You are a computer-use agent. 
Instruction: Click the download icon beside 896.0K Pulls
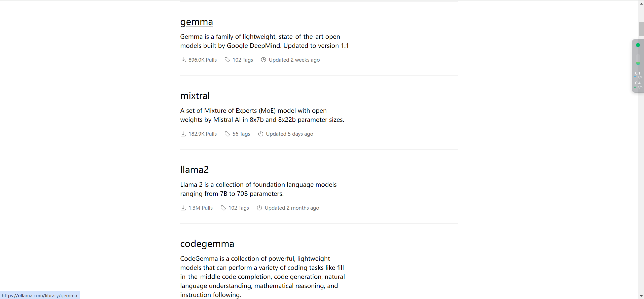[x=183, y=60]
